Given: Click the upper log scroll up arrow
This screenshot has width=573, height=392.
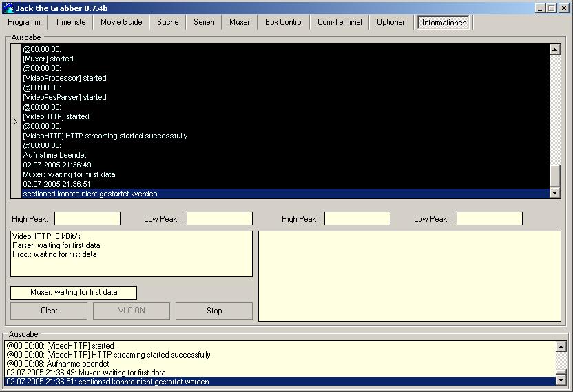Looking at the screenshot, I should pos(555,50).
